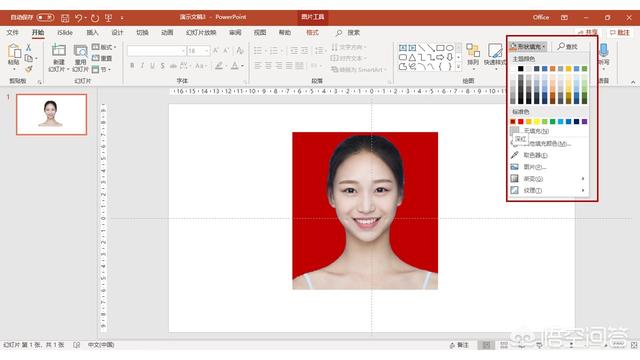Screen dimensions: 640x360
Task: Select slide 1 thumbnail
Action: click(x=51, y=114)
